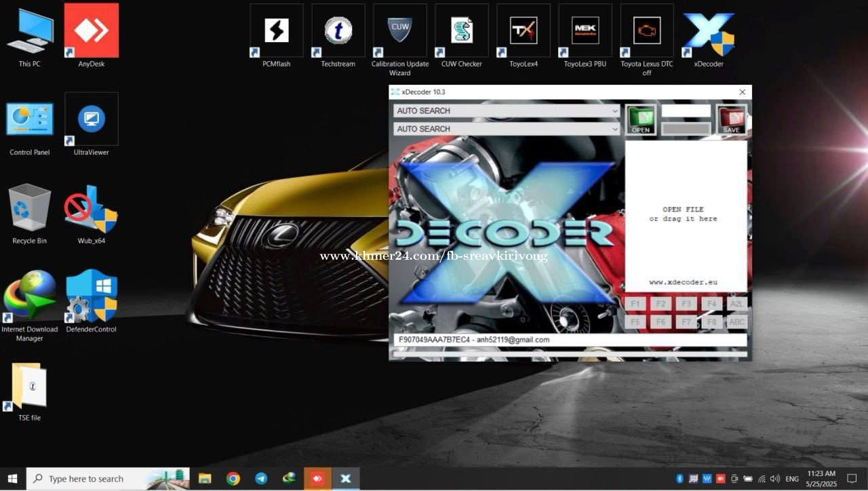Open the CUW Checker shortcut

click(x=462, y=37)
